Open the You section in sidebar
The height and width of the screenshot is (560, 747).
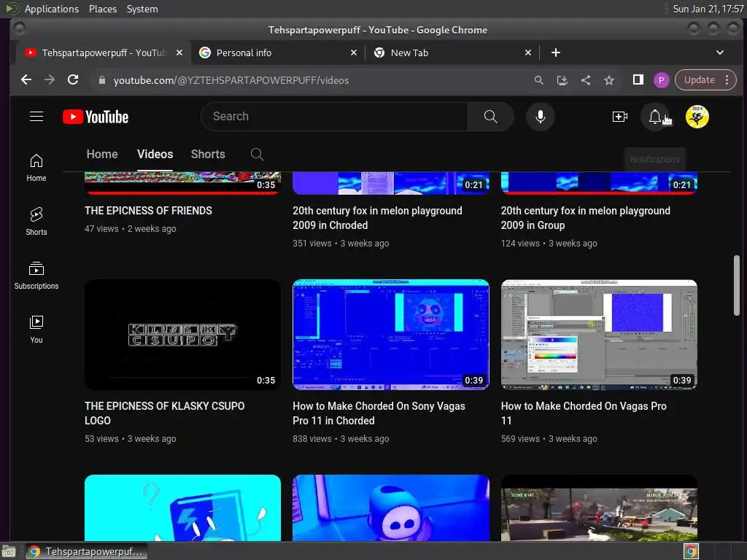point(36,330)
